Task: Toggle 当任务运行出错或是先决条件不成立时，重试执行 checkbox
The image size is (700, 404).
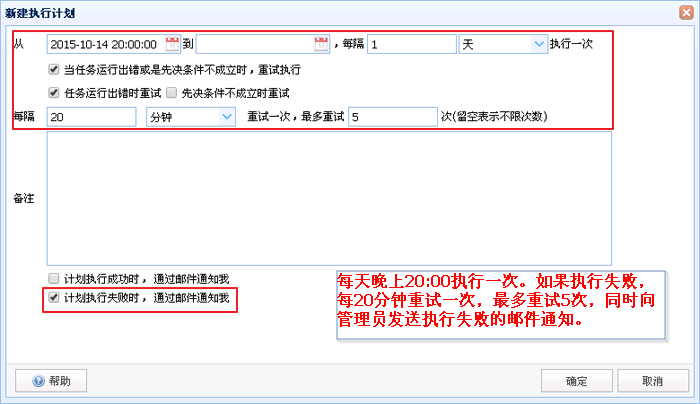Action: pyautogui.click(x=54, y=69)
